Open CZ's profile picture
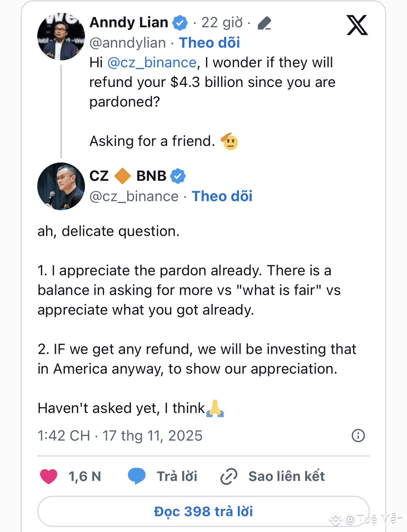Viewport: 407px width, 532px height. (x=61, y=186)
